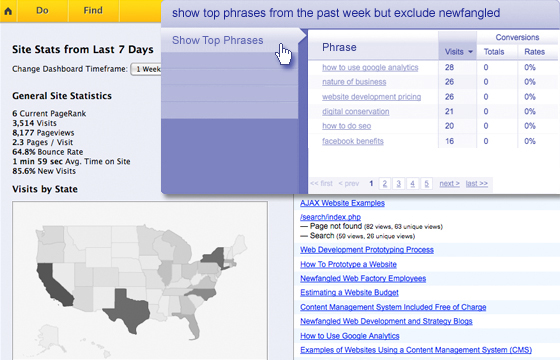Click the Visits column sort arrow

pos(470,52)
